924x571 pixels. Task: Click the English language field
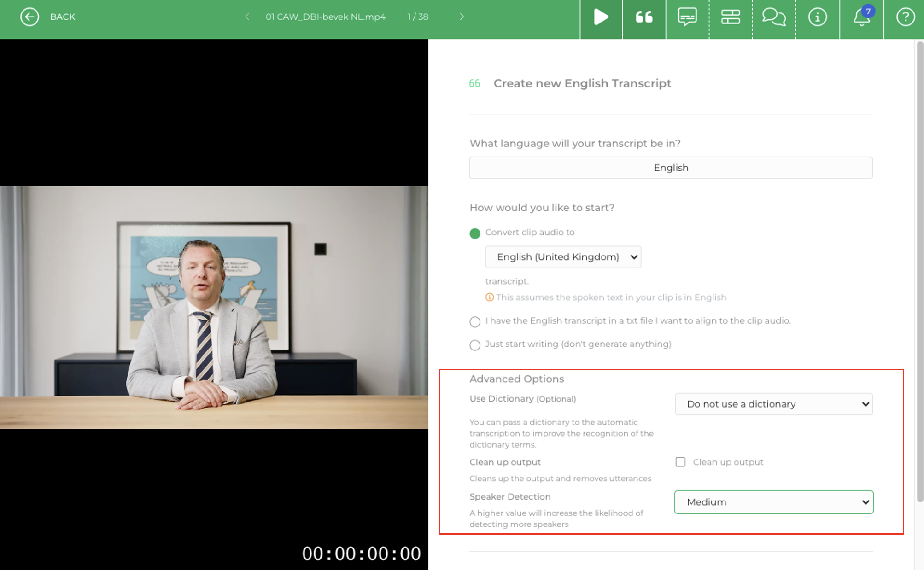(x=671, y=168)
